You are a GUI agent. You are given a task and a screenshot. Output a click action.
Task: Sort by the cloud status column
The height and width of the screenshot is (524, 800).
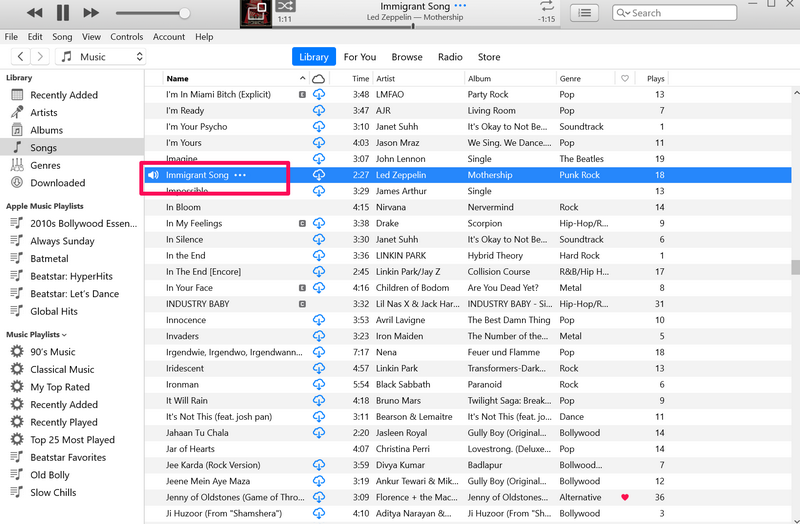[x=318, y=79]
